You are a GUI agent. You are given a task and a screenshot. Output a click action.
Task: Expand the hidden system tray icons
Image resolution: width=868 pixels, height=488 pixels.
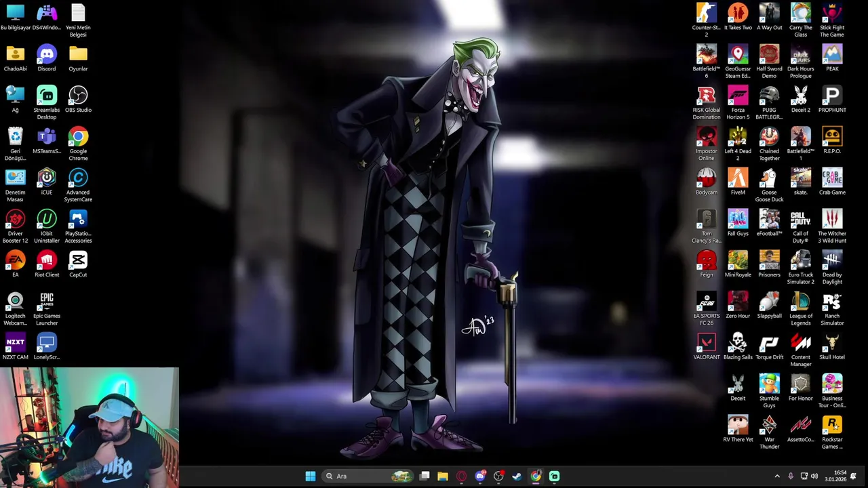[777, 476]
